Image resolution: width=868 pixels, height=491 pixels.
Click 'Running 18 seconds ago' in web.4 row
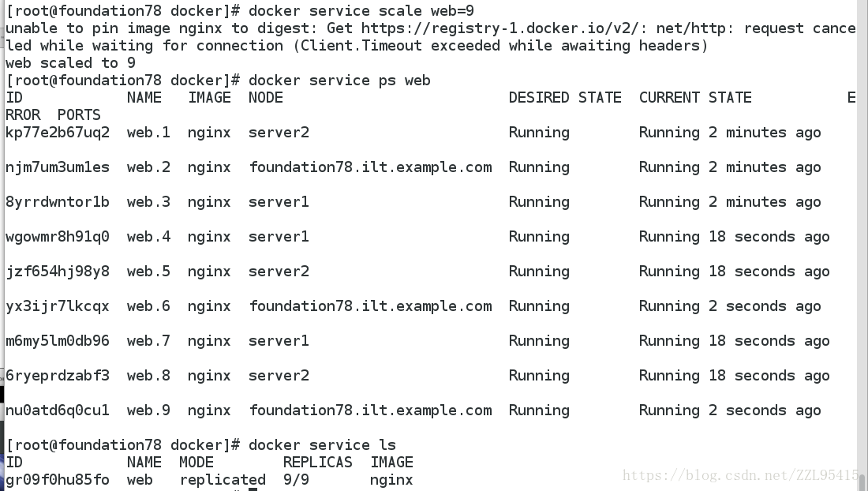click(734, 237)
